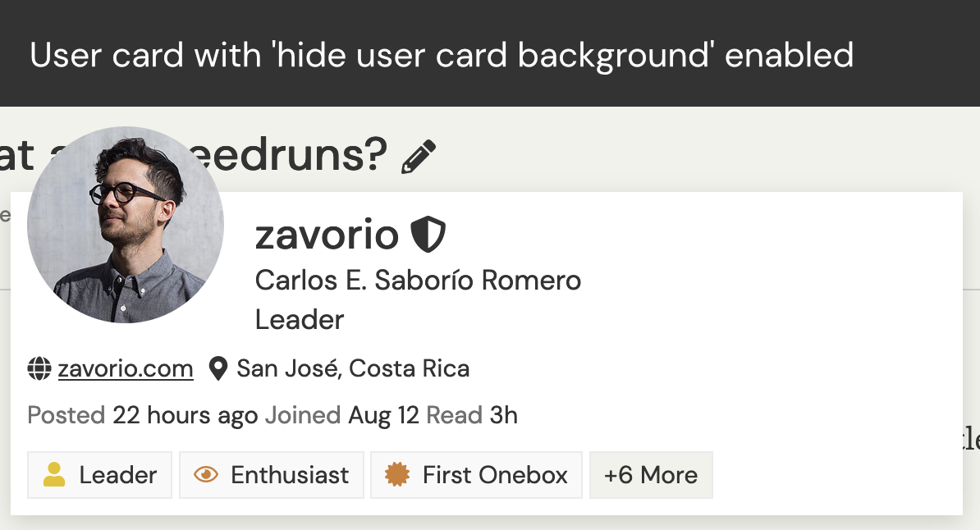Click the yellow user icon on Leader badge
Image resolution: width=980 pixels, height=530 pixels.
(54, 475)
